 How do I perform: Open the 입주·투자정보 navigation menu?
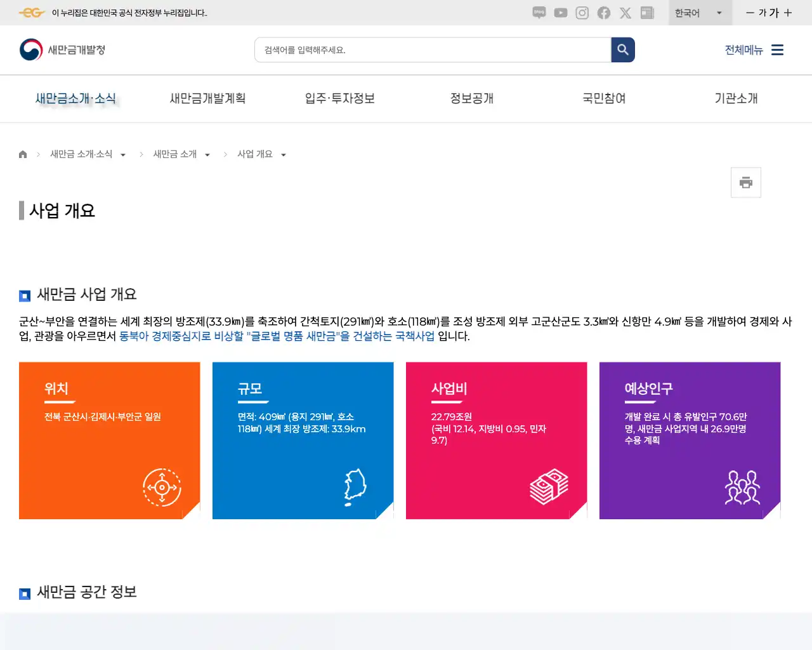pos(340,98)
